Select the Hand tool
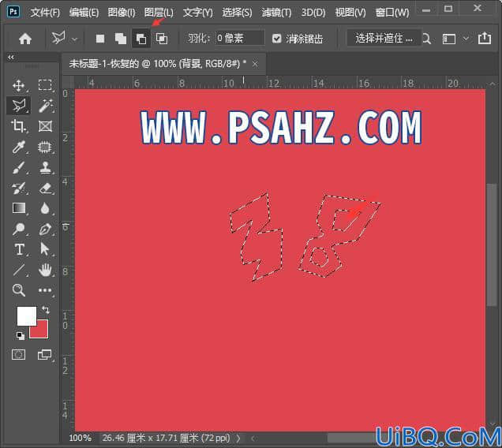 pyautogui.click(x=45, y=270)
